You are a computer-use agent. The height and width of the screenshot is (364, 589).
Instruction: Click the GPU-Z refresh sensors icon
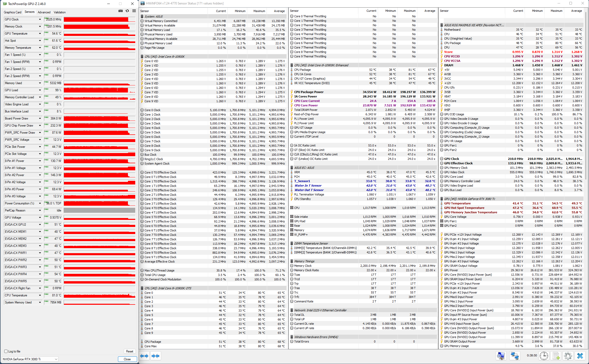coord(127,11)
